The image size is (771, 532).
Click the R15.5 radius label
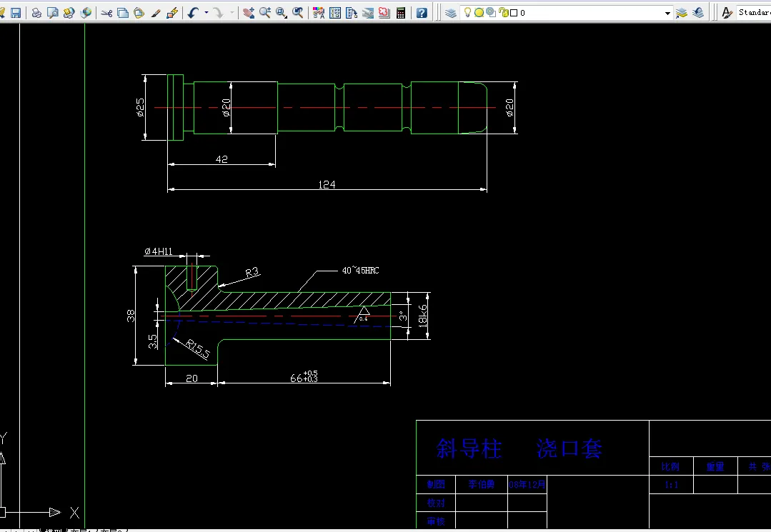point(198,348)
